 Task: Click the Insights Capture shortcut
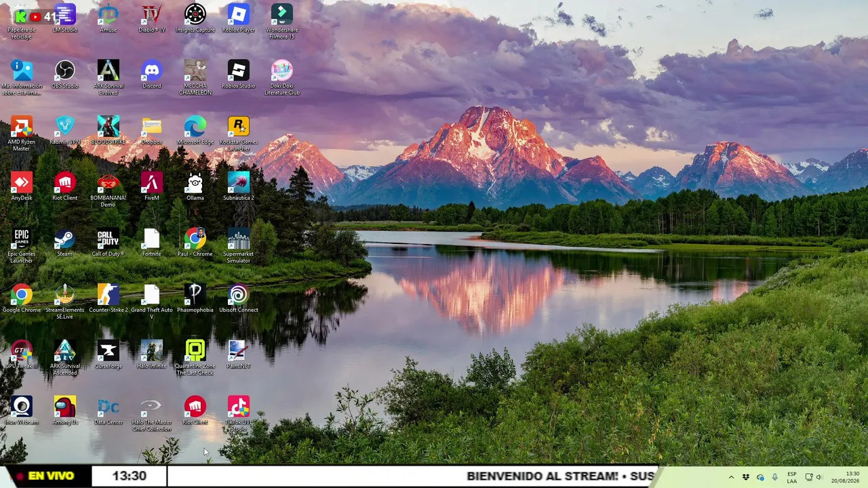(195, 18)
